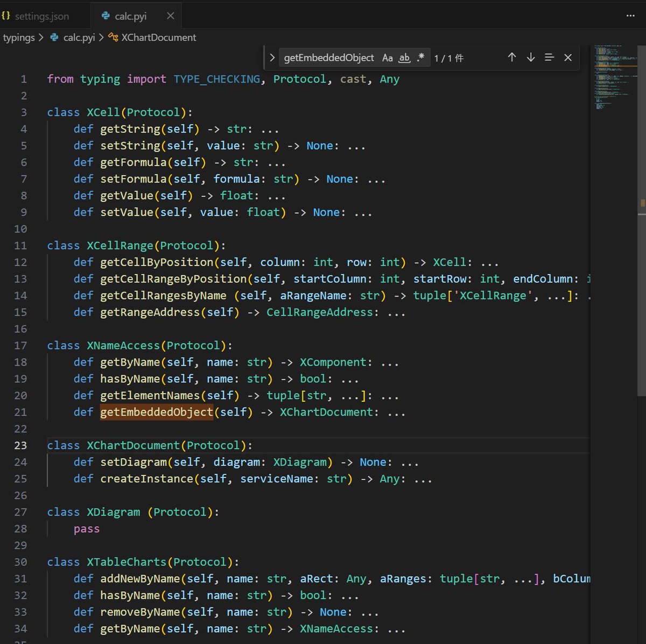Go to next match arrow
This screenshot has height=644, width=646.
click(531, 57)
